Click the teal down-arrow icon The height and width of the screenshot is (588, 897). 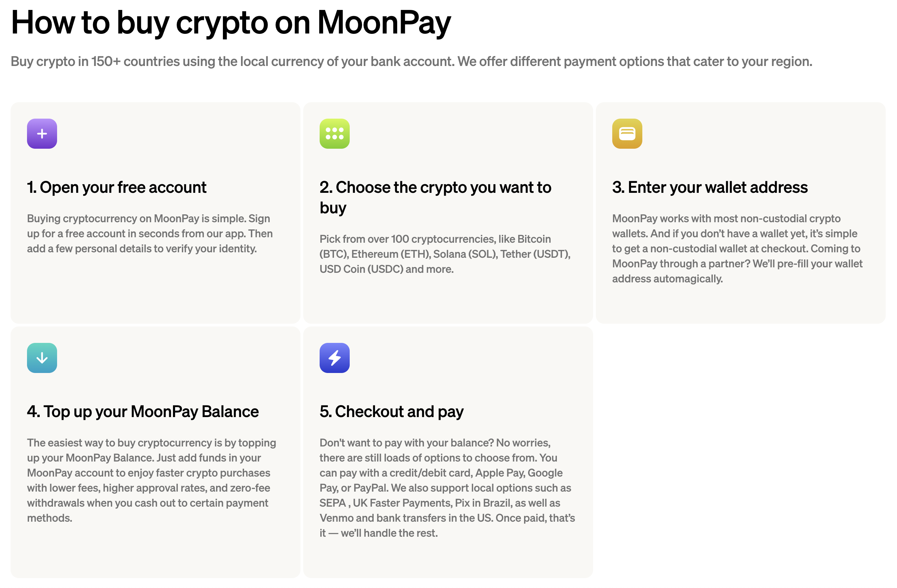42,358
